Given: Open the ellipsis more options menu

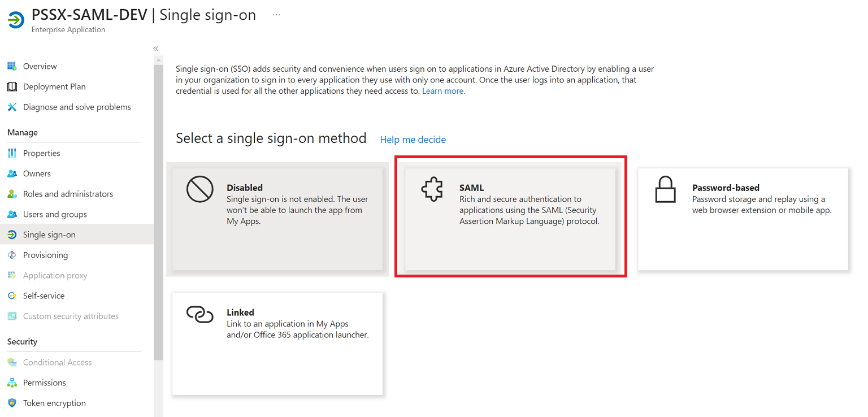Looking at the screenshot, I should pos(276,15).
